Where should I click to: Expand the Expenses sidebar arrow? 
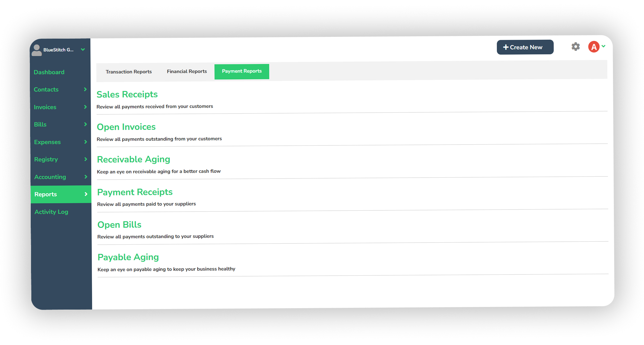[85, 142]
